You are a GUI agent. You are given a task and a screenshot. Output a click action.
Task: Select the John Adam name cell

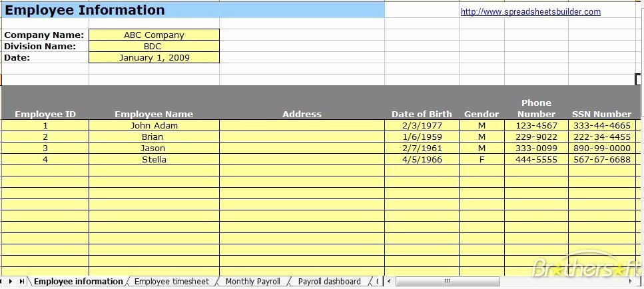point(154,126)
